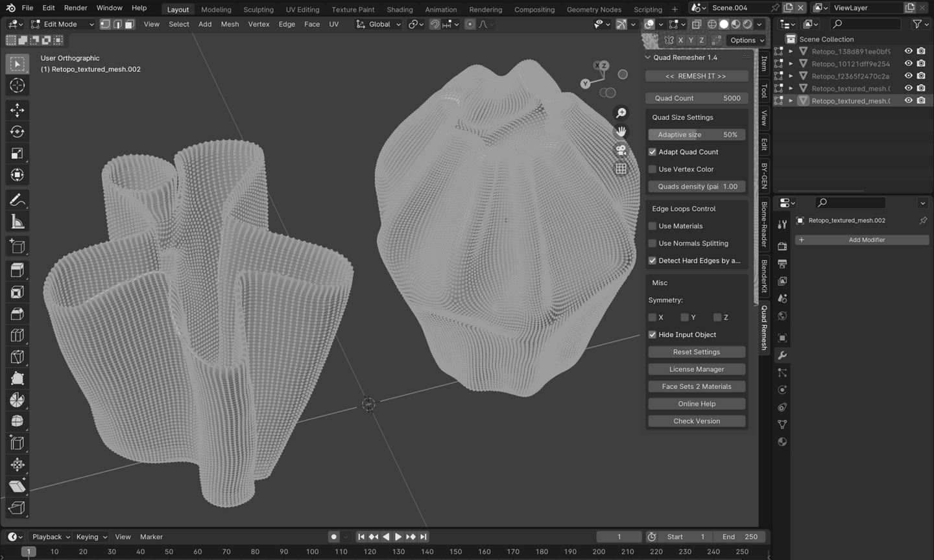Adjust the Adaptive size slider

[696, 135]
